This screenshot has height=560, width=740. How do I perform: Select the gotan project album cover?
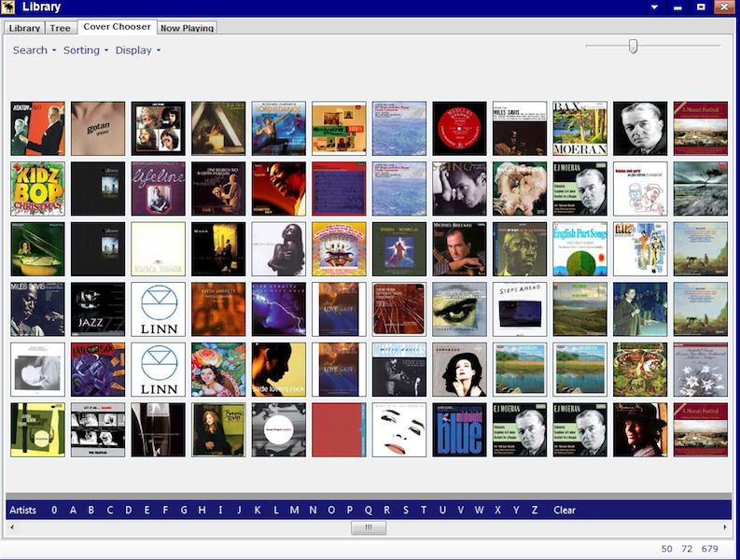tap(98, 129)
